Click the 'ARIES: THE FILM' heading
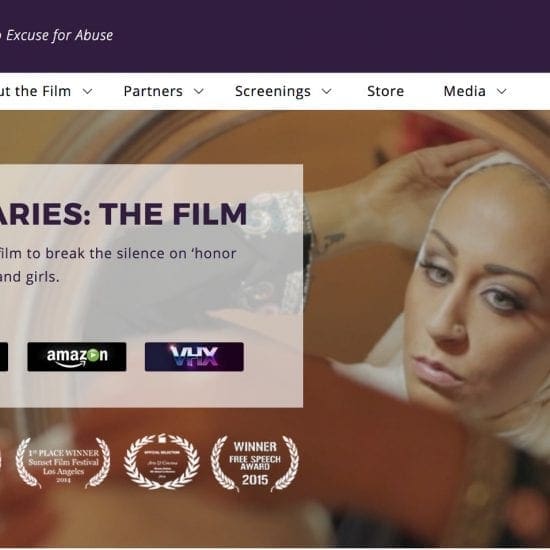Viewport: 550px width, 550px height. (123, 214)
